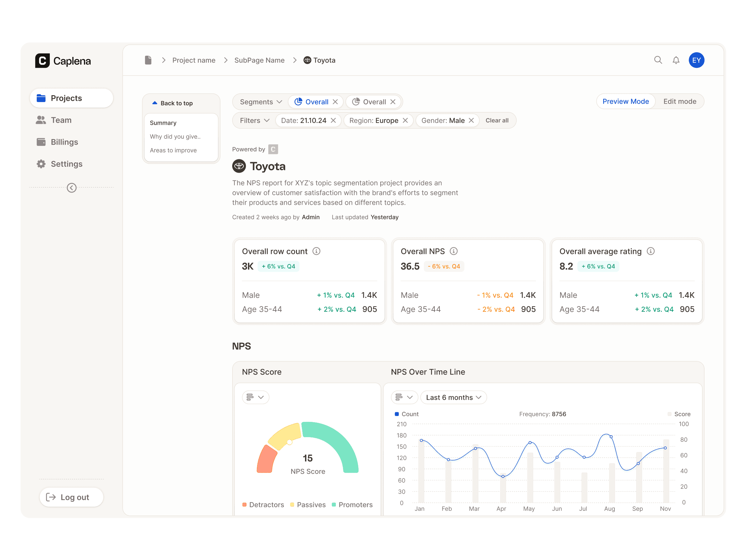Image resolution: width=747 pixels, height=560 pixels.
Task: Go to SubPage Name breadcrumb
Action: pos(259,60)
